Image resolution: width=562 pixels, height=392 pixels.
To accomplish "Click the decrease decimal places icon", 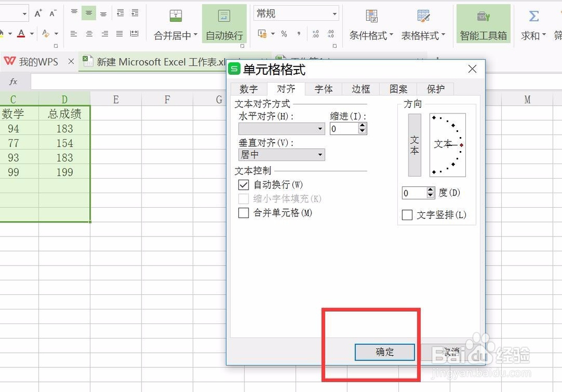I will [330, 35].
